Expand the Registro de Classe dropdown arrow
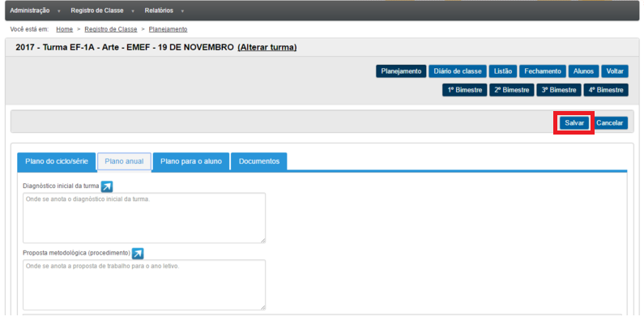This screenshot has width=644, height=321. pos(133,11)
